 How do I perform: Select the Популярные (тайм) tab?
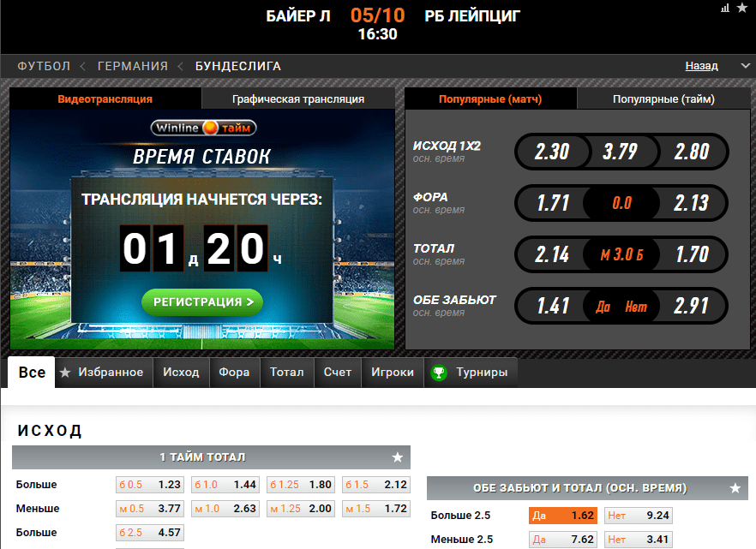[x=664, y=98]
